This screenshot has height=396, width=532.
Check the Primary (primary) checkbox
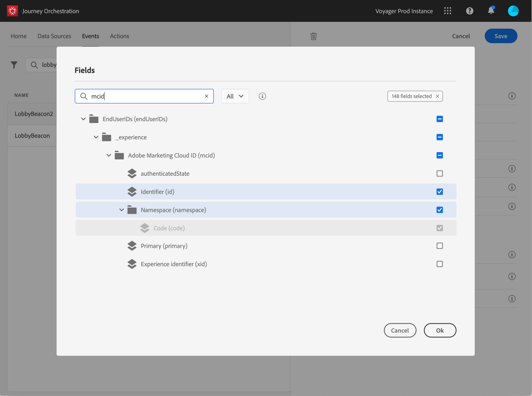[440, 246]
